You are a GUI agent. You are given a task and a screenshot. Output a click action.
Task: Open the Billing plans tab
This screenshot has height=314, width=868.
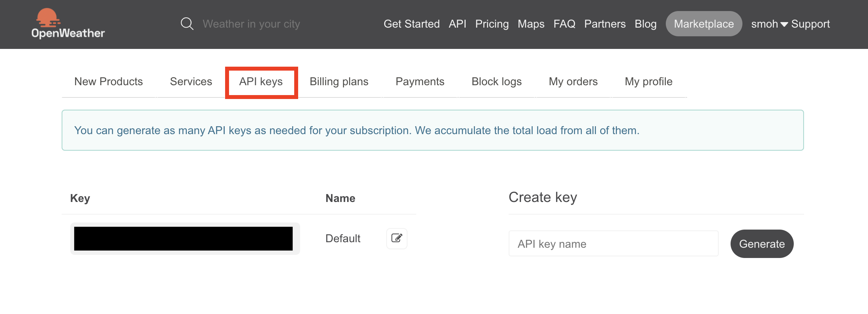(x=339, y=82)
